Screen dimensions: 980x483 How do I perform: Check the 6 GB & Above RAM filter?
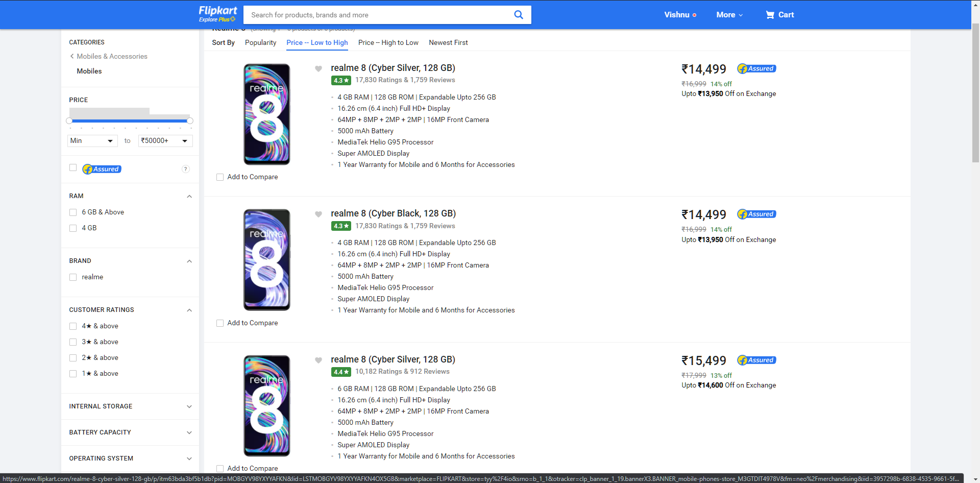(x=73, y=212)
